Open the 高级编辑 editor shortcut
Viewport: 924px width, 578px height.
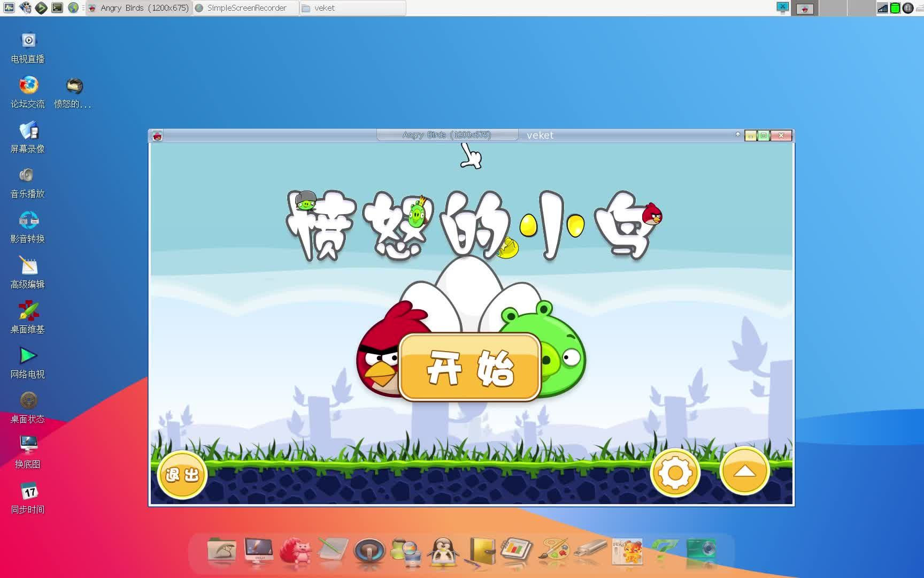(28, 273)
